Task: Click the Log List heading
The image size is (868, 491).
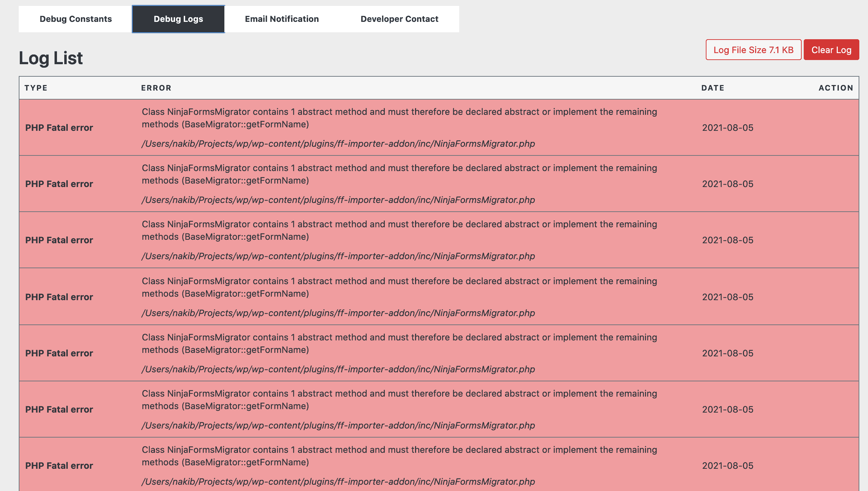Action: [51, 58]
